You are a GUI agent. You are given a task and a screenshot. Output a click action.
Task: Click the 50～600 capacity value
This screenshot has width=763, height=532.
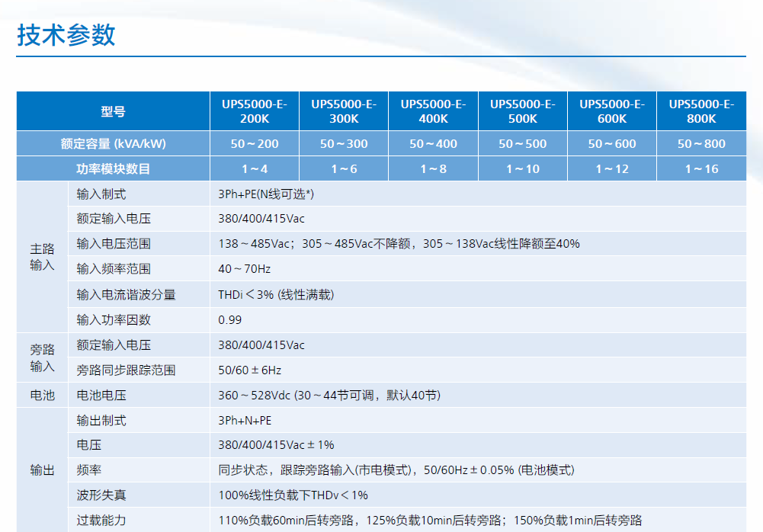click(x=612, y=143)
